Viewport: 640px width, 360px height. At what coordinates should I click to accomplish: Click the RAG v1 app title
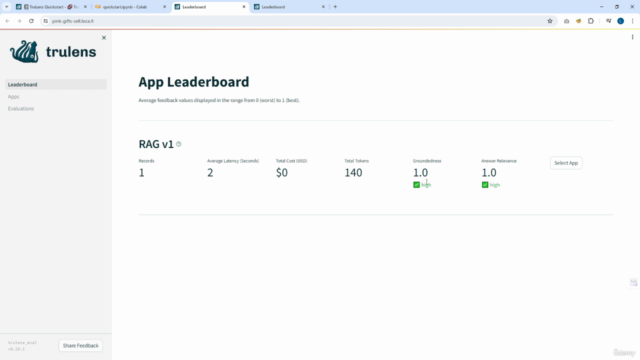click(156, 144)
